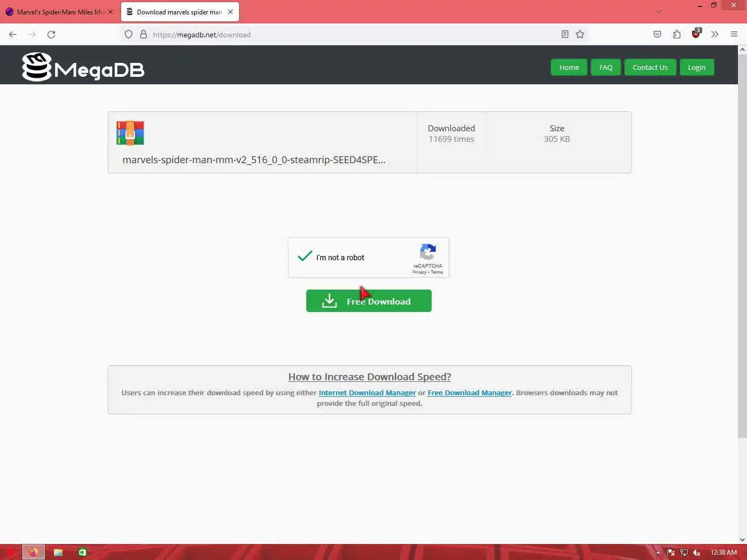
Task: Close the Download marvels spider man tab
Action: (x=231, y=12)
